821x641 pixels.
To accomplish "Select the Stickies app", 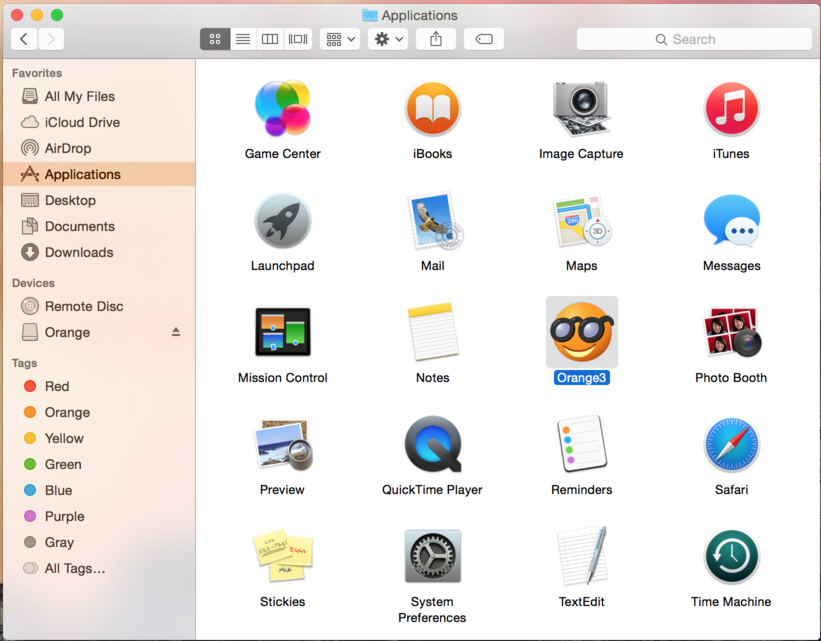I will [282, 556].
